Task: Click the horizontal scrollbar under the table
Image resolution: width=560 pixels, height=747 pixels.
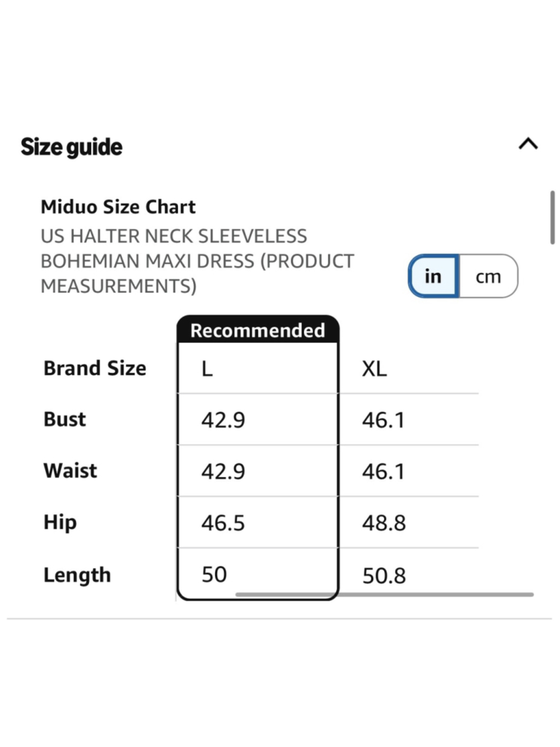Action: [384, 594]
